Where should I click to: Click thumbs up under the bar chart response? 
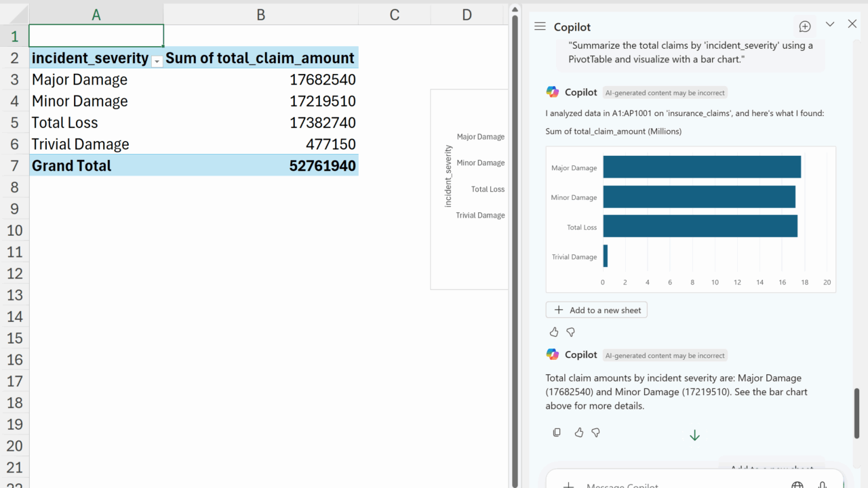click(554, 332)
